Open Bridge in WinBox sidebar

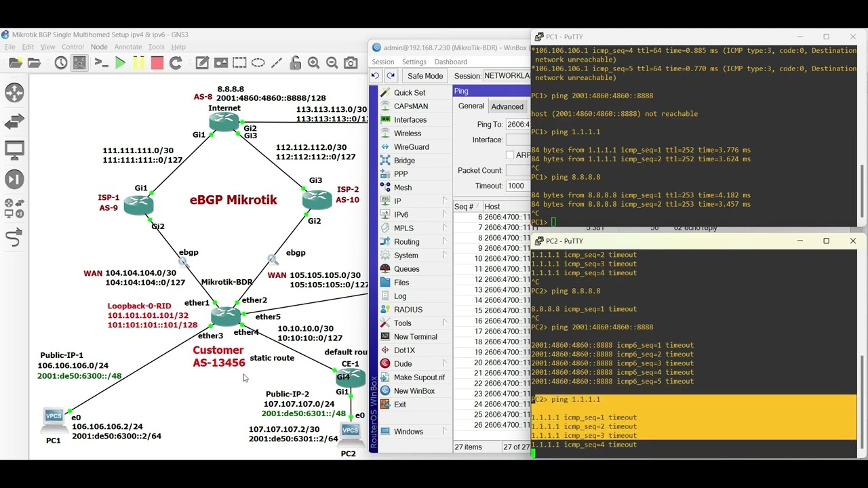(404, 161)
